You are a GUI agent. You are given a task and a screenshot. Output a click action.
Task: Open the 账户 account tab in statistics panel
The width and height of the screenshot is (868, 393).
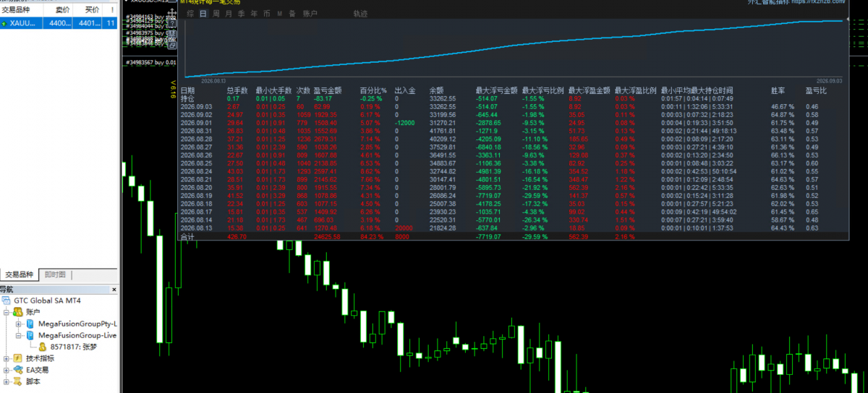pos(310,14)
